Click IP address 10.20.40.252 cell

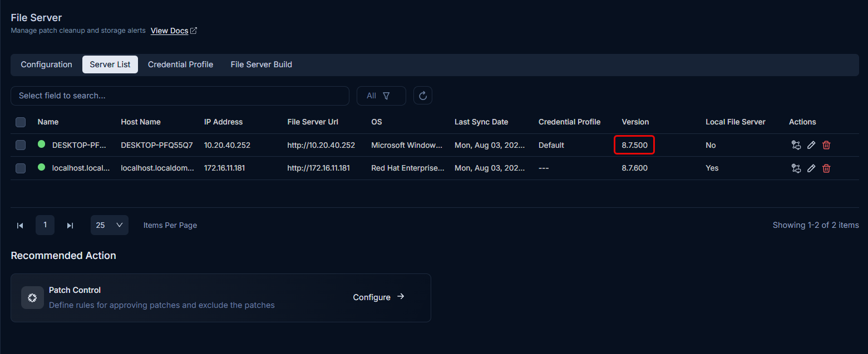tap(227, 145)
